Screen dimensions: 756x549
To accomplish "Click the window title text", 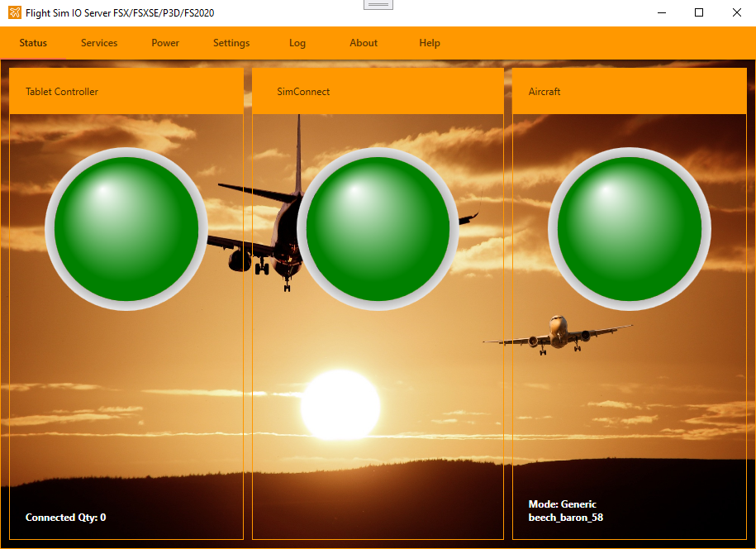I will [x=120, y=13].
